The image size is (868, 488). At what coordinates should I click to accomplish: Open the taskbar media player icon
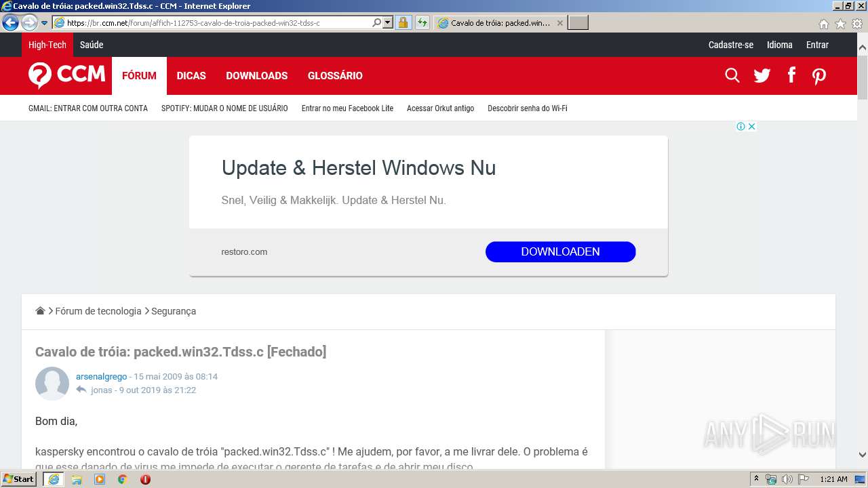[x=100, y=479]
